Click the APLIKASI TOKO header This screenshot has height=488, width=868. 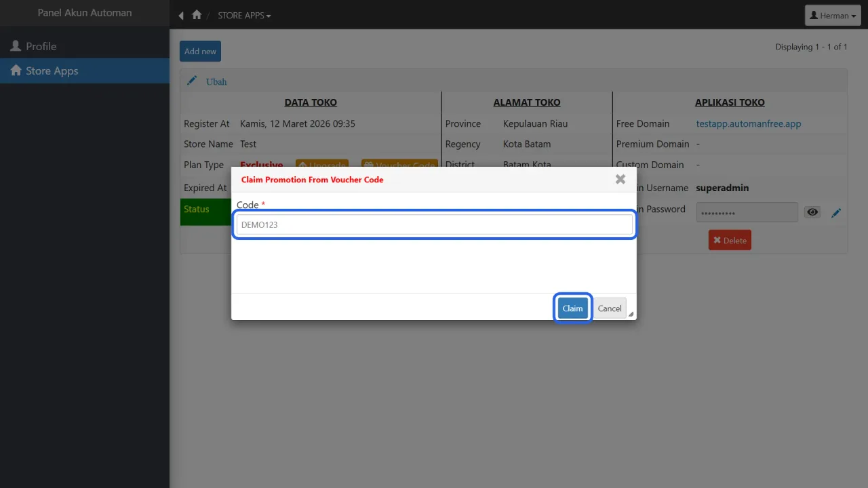click(730, 102)
